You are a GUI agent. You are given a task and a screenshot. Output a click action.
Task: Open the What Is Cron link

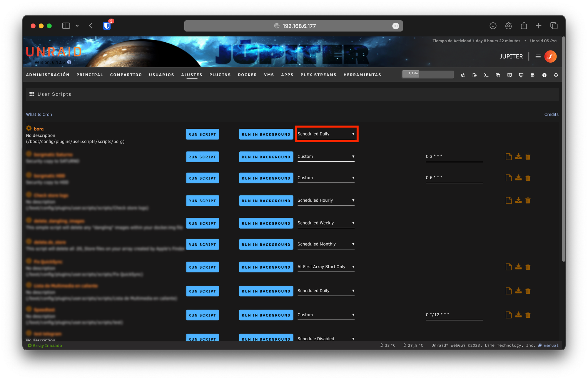[39, 115]
